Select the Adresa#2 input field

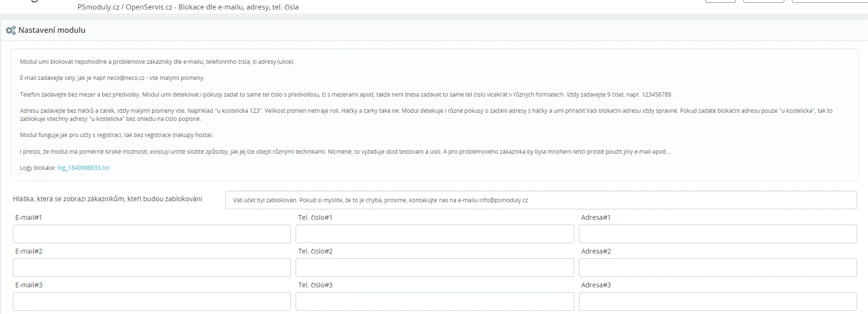[x=717, y=268]
